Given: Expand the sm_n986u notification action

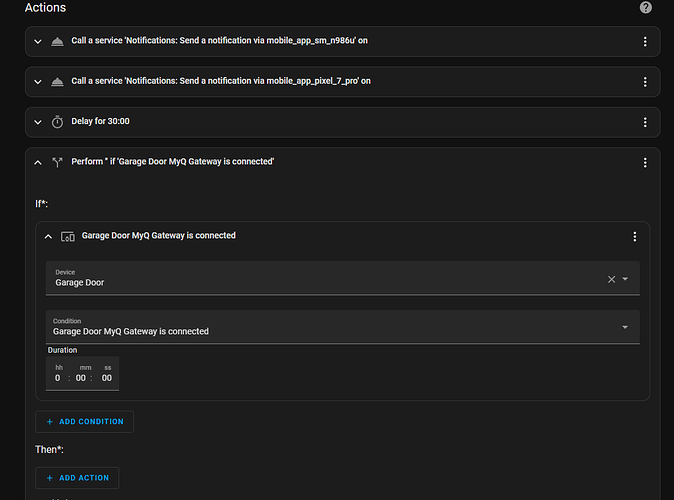Looking at the screenshot, I should pos(37,41).
